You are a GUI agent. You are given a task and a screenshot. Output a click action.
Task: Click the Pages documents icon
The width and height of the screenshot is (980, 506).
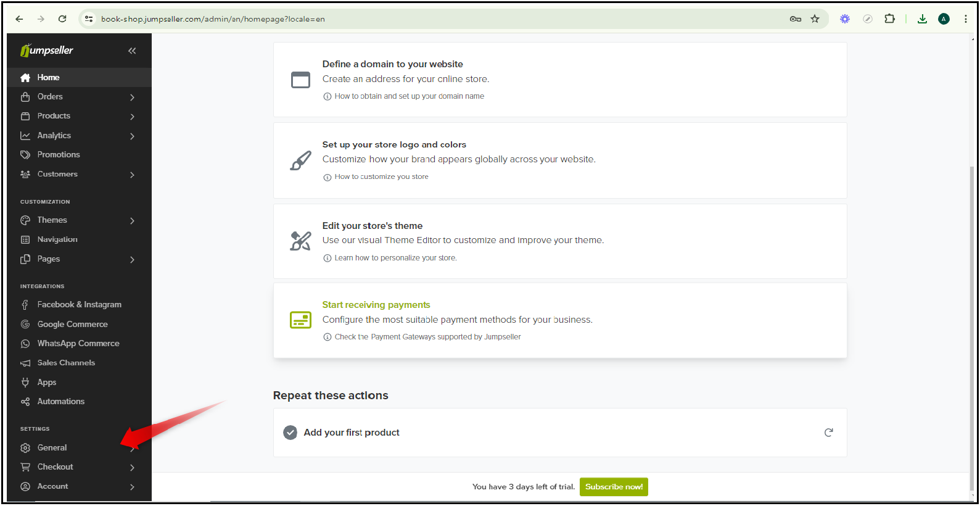25,259
